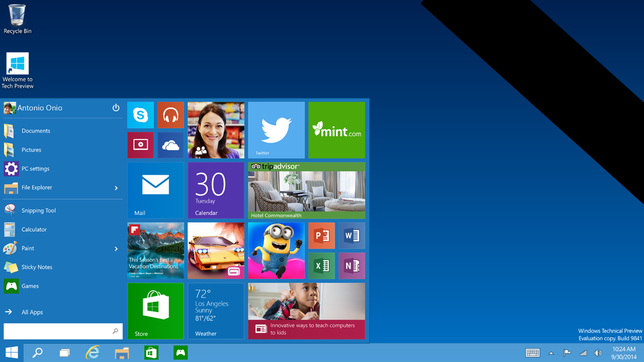Expand the File Explorer submenu arrow
Viewport: 644px width, 362px height.
click(x=116, y=188)
